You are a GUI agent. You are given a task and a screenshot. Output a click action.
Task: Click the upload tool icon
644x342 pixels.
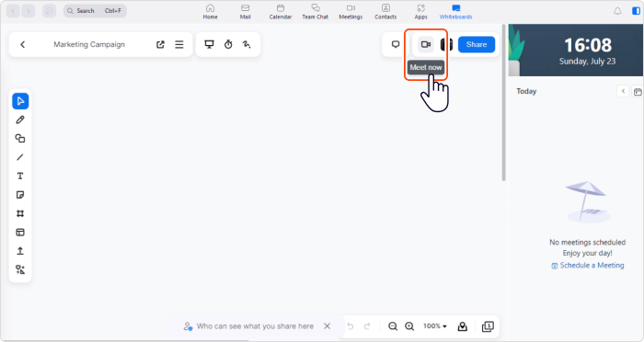point(20,251)
